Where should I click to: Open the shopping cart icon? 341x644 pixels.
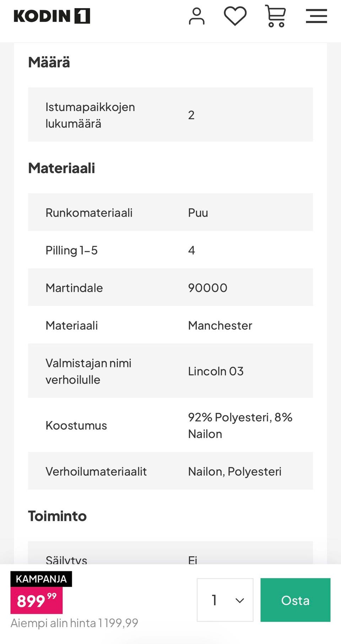[276, 16]
